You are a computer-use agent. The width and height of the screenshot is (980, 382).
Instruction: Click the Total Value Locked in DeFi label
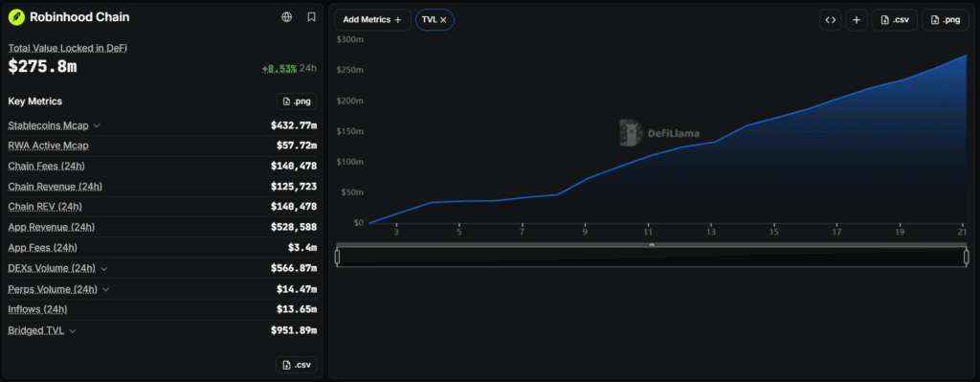tap(68, 48)
